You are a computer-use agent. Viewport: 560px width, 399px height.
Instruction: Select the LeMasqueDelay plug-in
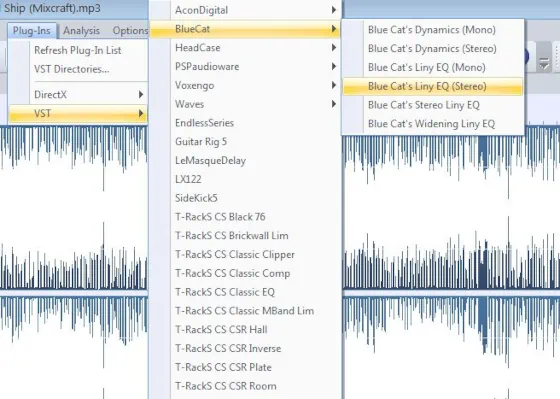(245, 160)
